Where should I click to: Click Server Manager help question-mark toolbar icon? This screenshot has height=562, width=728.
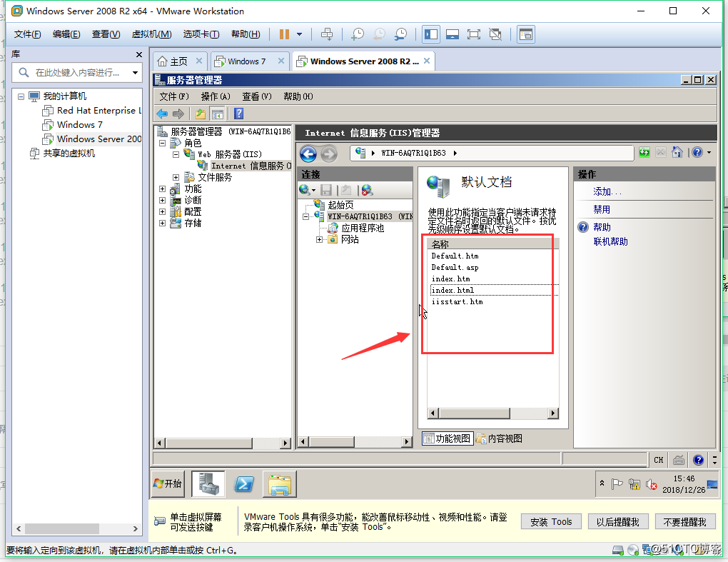(238, 114)
